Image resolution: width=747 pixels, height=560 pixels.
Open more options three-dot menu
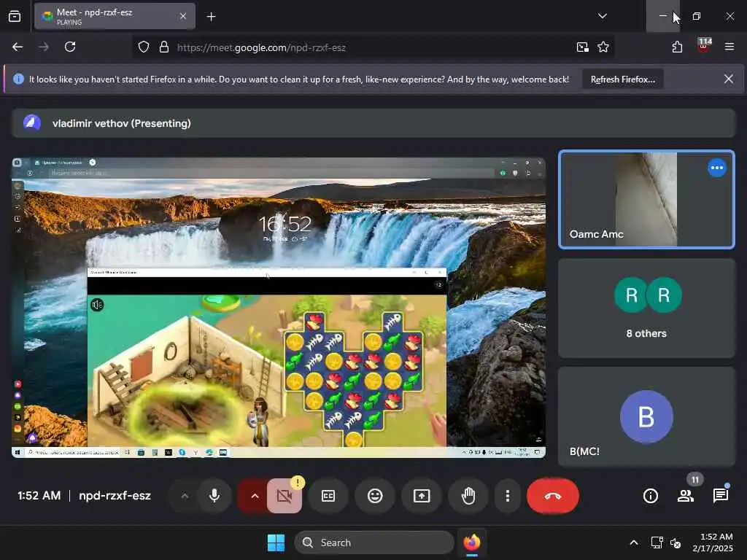point(508,496)
